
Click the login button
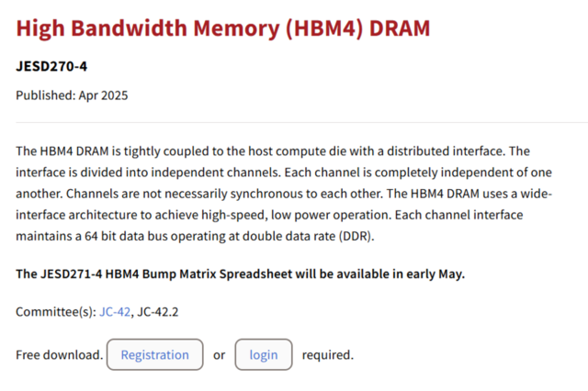[x=264, y=354]
